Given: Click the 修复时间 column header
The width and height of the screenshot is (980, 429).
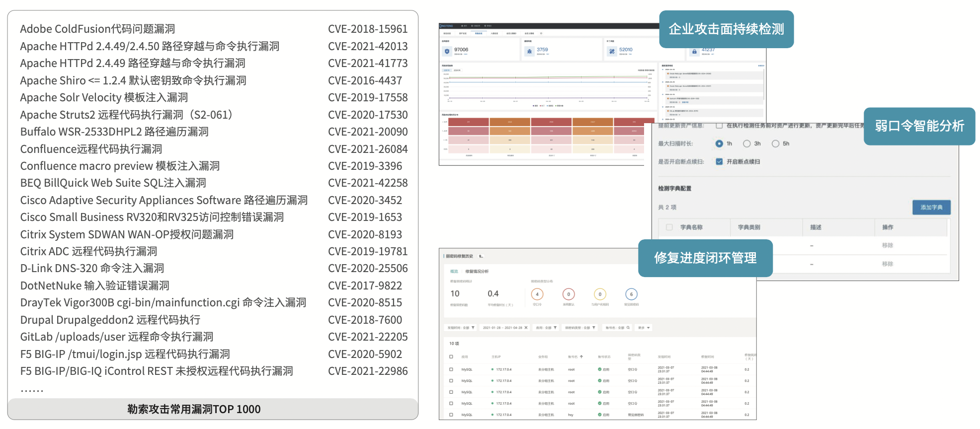Looking at the screenshot, I should [x=708, y=357].
